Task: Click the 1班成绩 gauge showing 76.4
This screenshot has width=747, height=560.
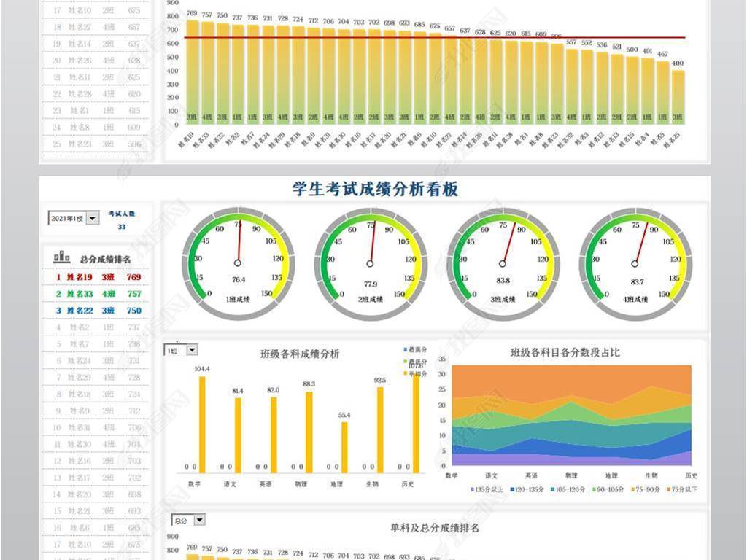Action: click(238, 263)
